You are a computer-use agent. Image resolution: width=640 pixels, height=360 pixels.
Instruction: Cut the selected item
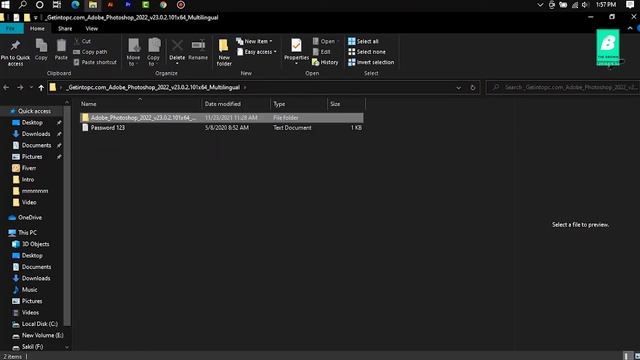tap(82, 41)
